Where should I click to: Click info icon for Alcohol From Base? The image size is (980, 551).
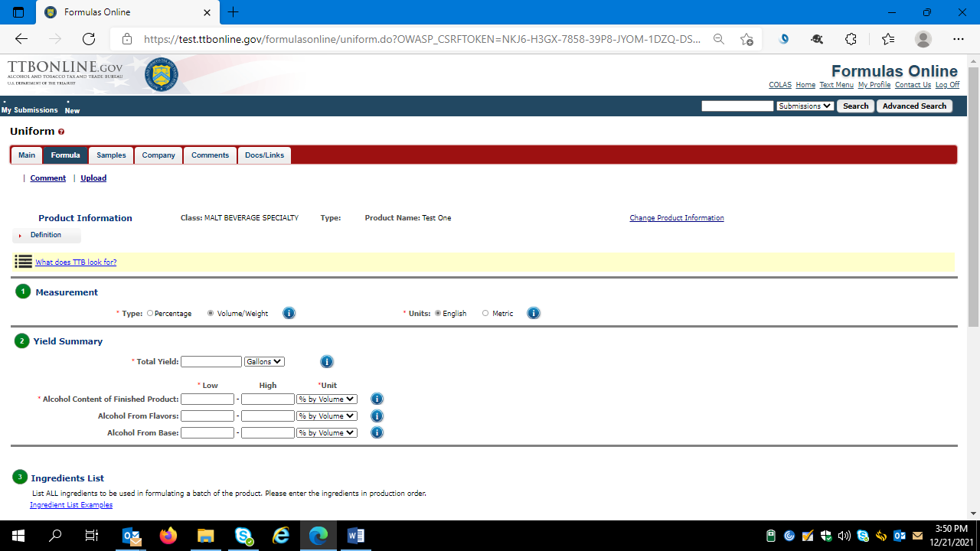377,432
